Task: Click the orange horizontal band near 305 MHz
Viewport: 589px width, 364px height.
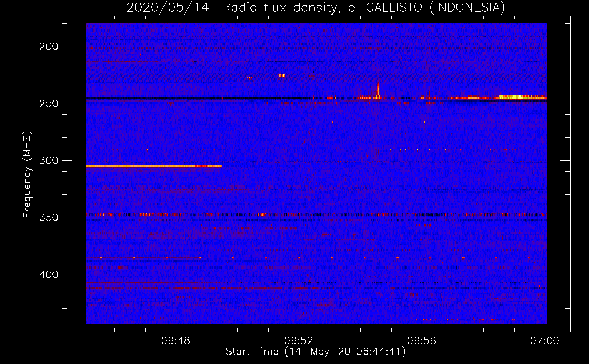Action: pos(154,166)
